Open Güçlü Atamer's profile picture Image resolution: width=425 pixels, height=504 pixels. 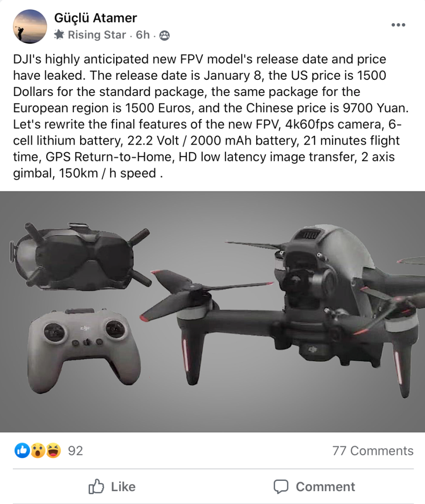30,27
